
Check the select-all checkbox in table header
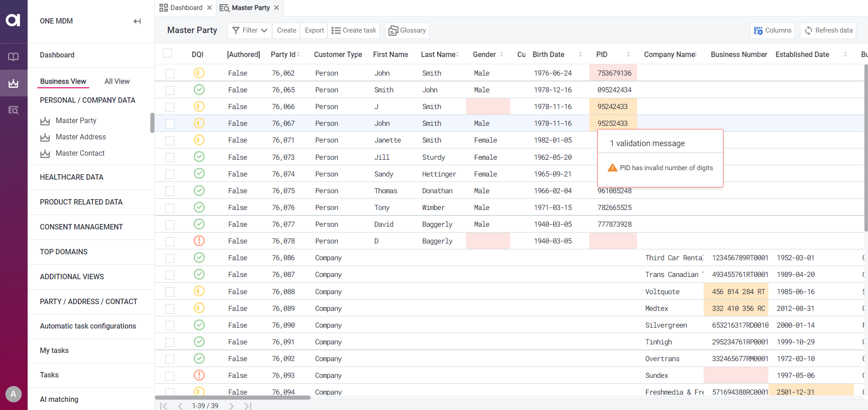pyautogui.click(x=167, y=53)
